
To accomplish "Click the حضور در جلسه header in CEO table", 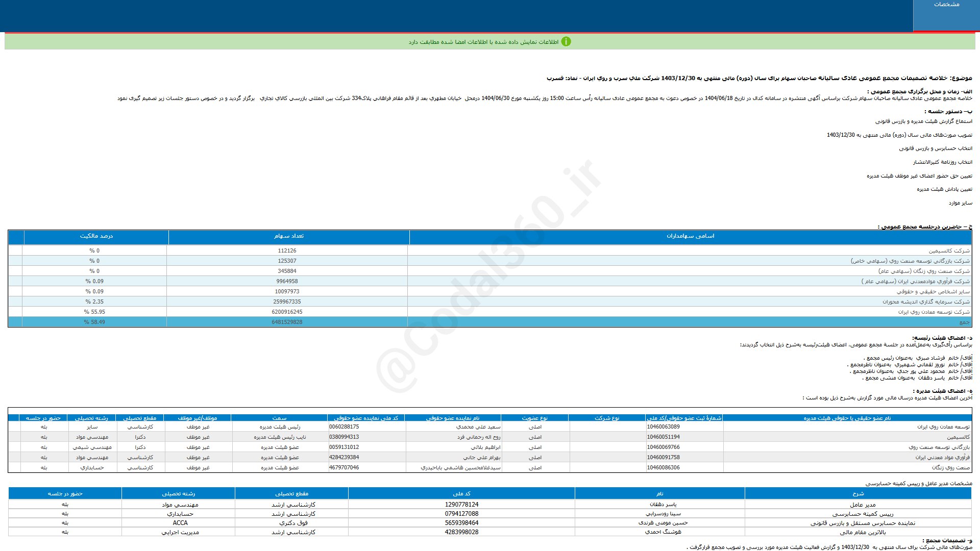I will pyautogui.click(x=65, y=493).
